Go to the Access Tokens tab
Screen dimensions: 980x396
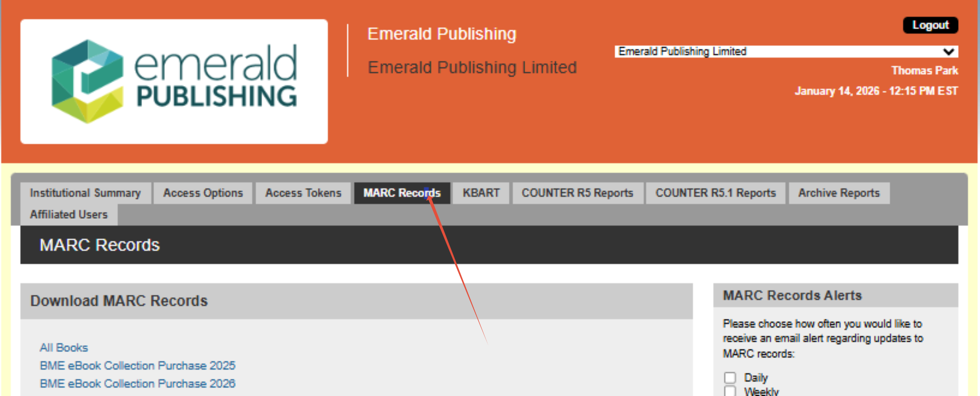point(303,193)
